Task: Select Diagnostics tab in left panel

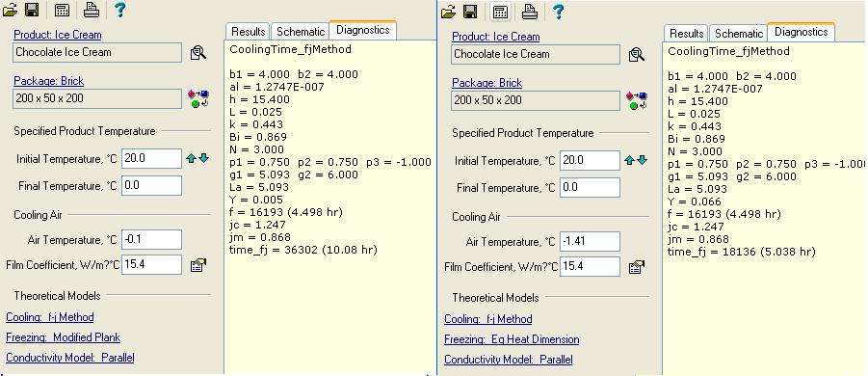Action: [x=362, y=30]
